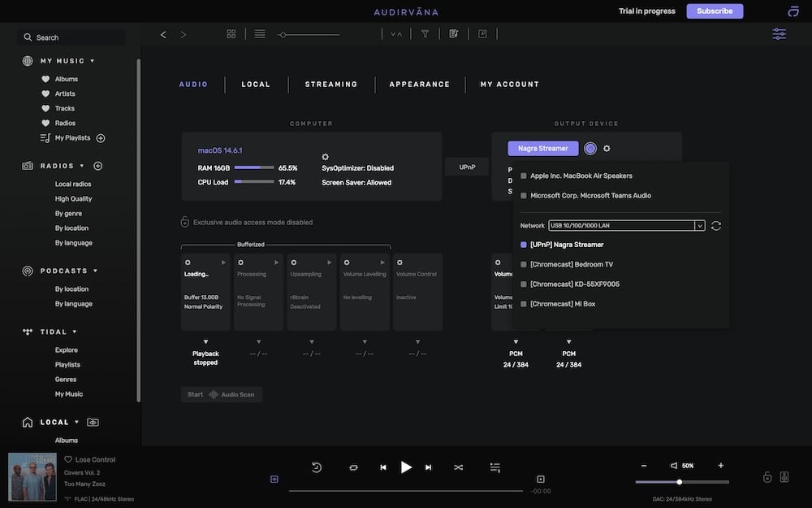Play the current track

coord(406,467)
